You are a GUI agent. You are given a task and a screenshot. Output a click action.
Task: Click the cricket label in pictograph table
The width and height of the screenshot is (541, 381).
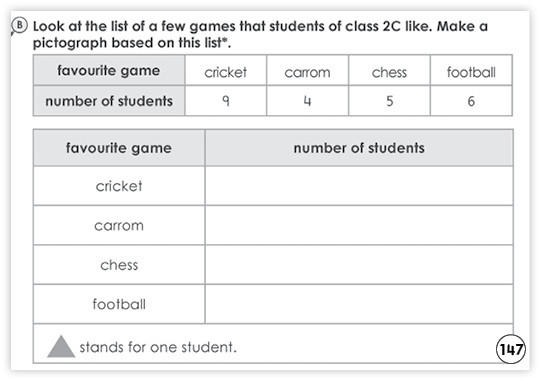[119, 186]
